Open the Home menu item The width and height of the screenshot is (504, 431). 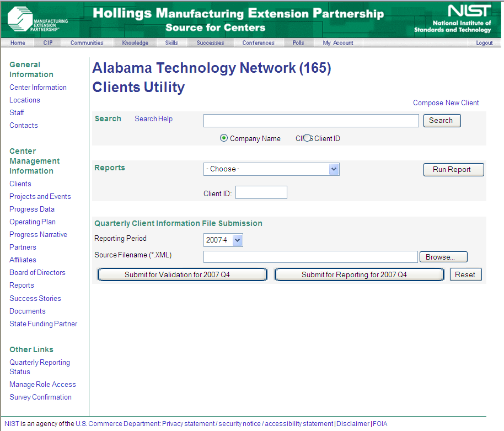pos(18,43)
